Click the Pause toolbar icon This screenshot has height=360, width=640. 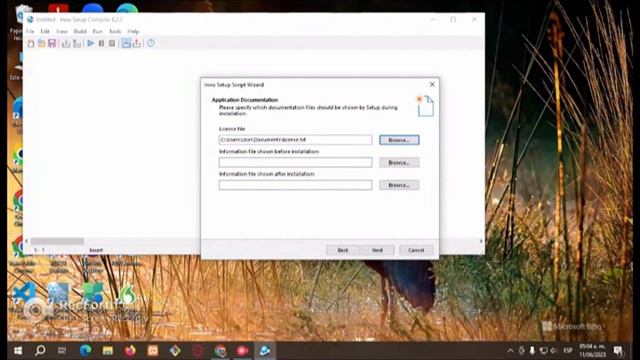101,43
